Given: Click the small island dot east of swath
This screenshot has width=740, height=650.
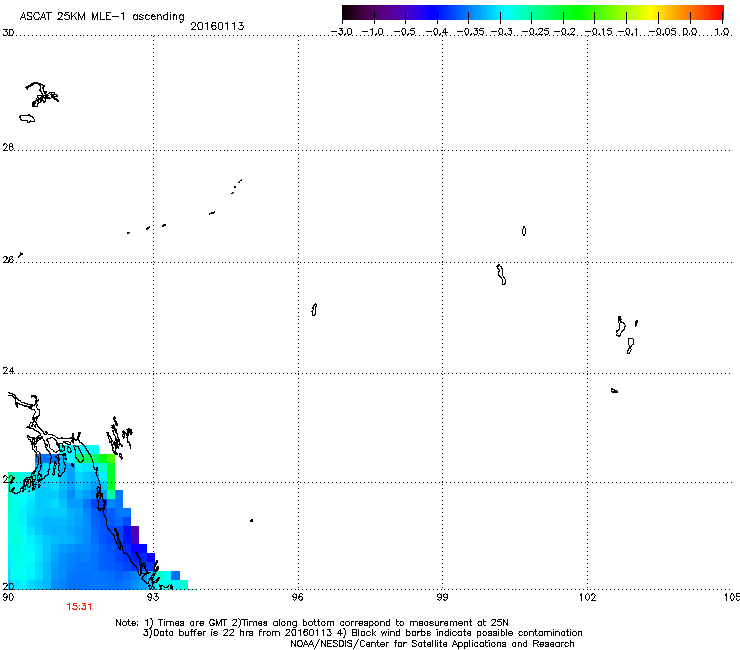Looking at the screenshot, I should pos(252,520).
